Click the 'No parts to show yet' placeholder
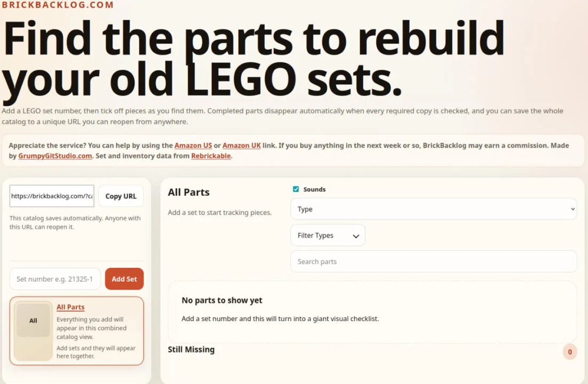The width and height of the screenshot is (588, 384). point(222,300)
